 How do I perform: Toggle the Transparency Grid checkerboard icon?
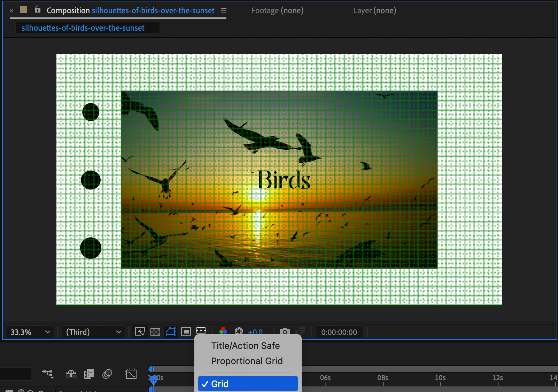coord(155,332)
